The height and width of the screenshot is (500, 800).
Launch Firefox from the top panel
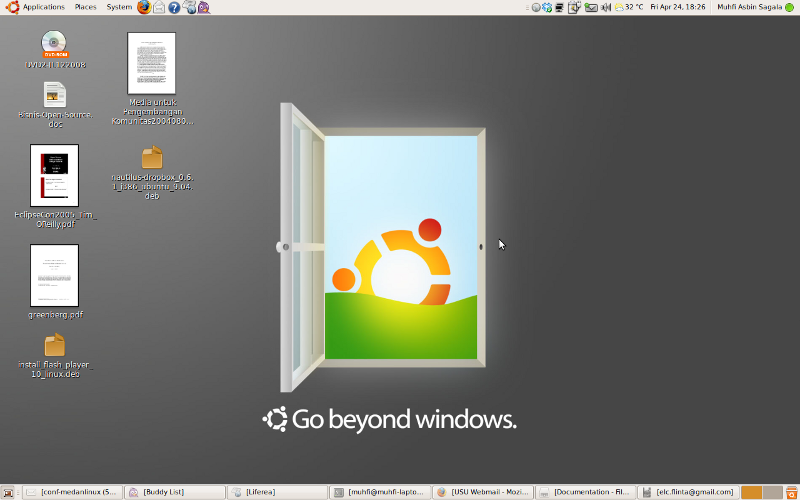[144, 7]
